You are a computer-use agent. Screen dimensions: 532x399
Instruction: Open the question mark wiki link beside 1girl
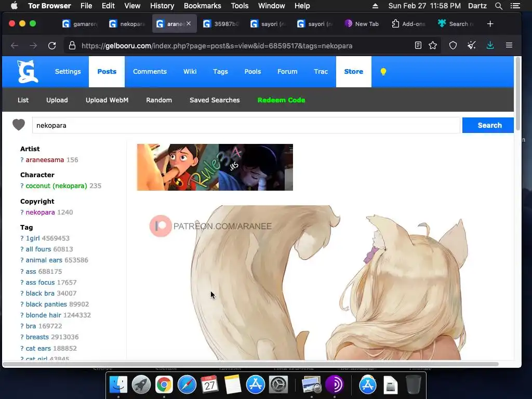tap(22, 238)
